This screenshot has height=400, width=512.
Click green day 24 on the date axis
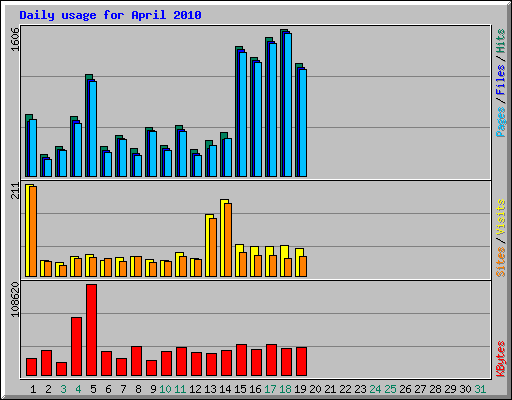[375, 389]
